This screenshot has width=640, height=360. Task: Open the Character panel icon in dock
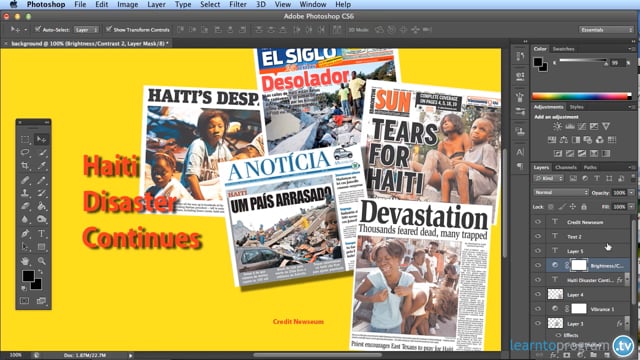520,152
